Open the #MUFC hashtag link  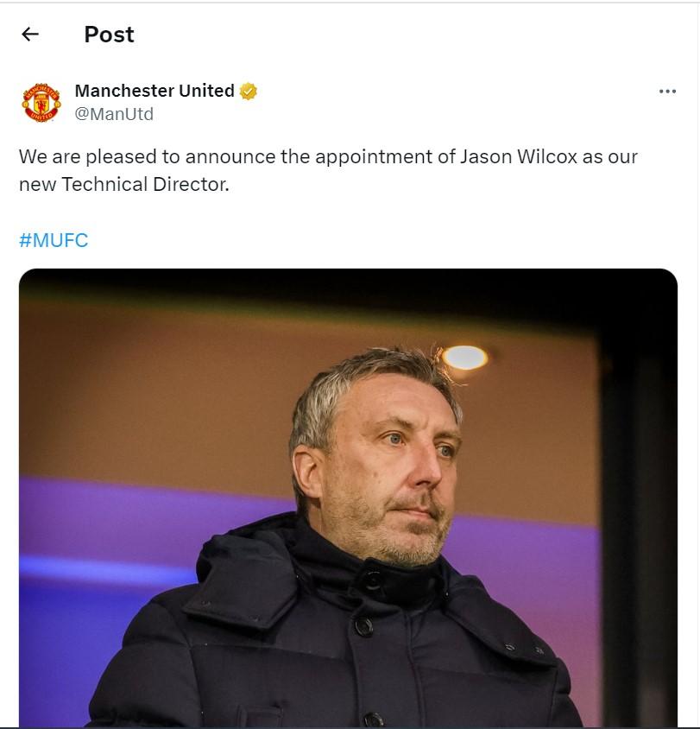pos(54,240)
